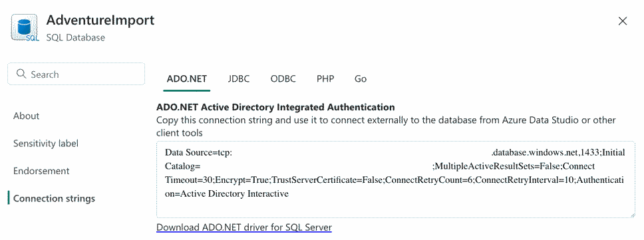Select Endorsement in the left navigation
Image resolution: width=644 pixels, height=240 pixels.
pyautogui.click(x=41, y=171)
